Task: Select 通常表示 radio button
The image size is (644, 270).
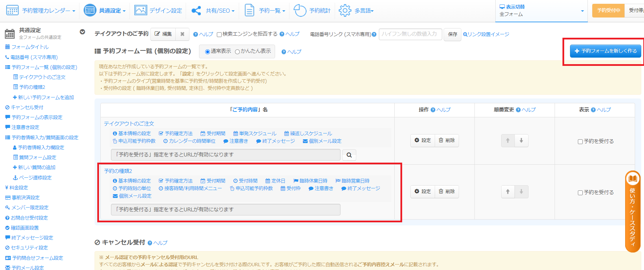Action: (x=207, y=52)
